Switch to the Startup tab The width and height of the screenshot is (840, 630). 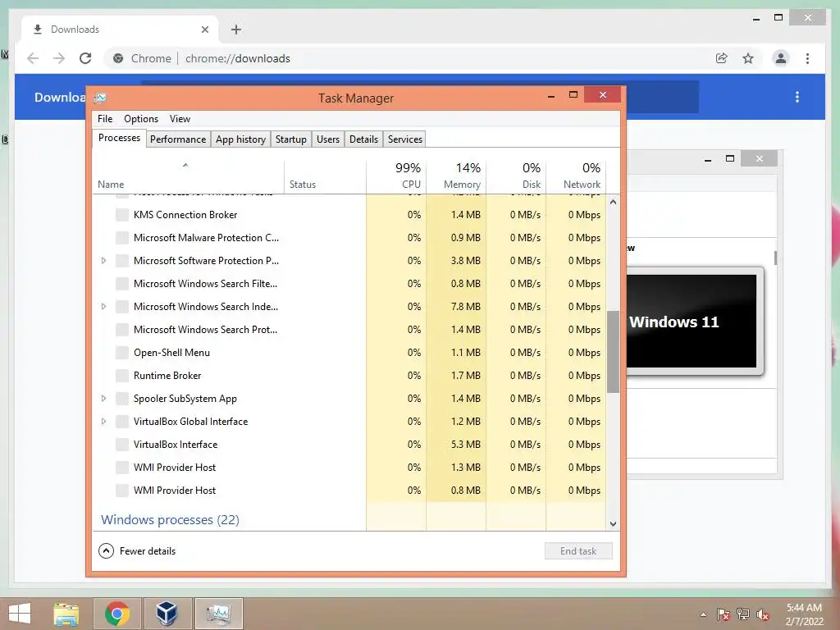click(x=291, y=139)
